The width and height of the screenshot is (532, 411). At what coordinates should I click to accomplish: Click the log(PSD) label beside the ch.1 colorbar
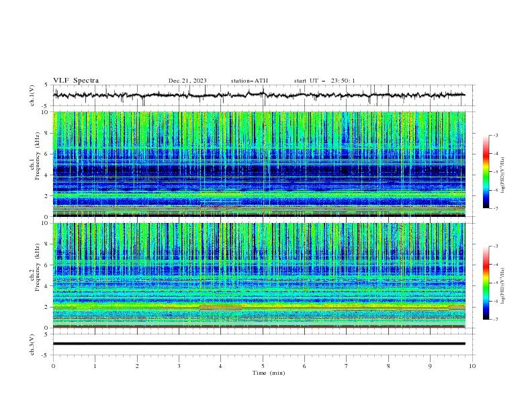point(502,175)
